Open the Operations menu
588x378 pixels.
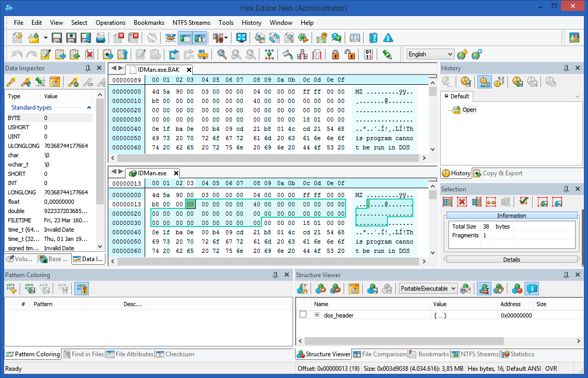(x=111, y=23)
